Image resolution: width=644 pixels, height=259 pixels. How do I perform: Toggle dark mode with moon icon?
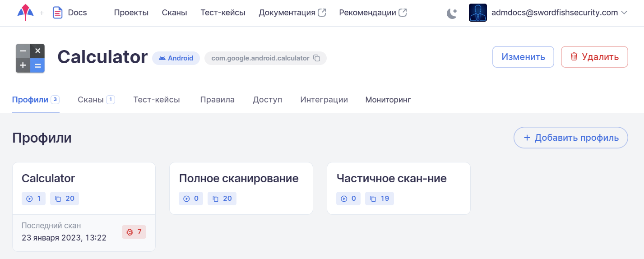click(x=452, y=13)
